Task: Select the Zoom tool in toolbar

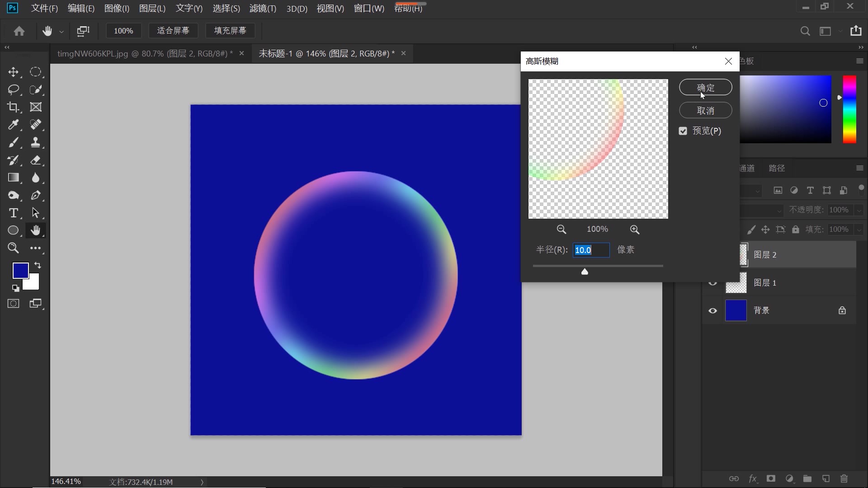Action: pyautogui.click(x=13, y=248)
